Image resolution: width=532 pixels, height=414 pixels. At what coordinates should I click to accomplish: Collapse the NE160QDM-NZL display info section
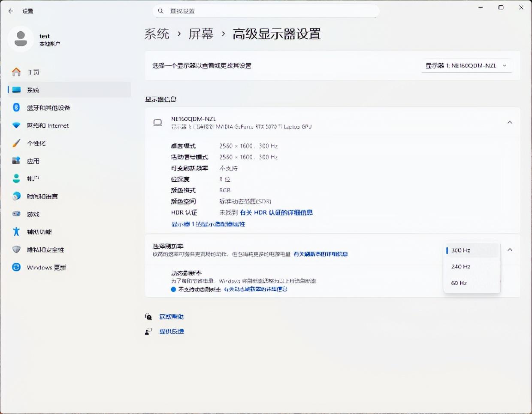[510, 122]
